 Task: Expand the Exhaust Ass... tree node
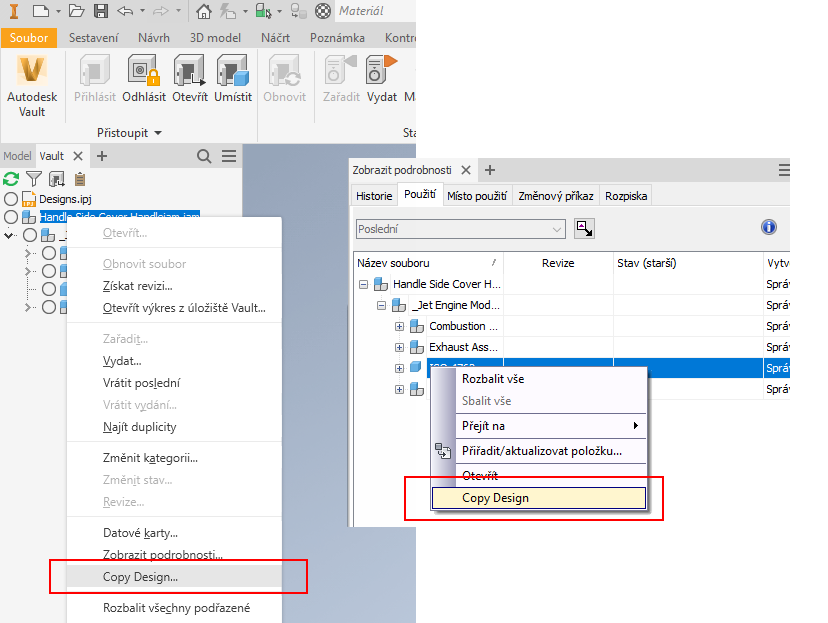[399, 347]
